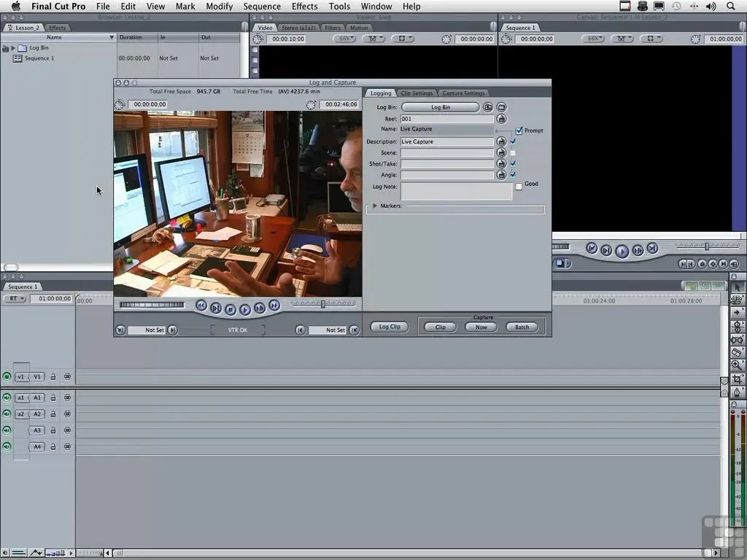Open the RT pop-up menu in Timeline
The width and height of the screenshot is (747, 560).
pyautogui.click(x=15, y=298)
